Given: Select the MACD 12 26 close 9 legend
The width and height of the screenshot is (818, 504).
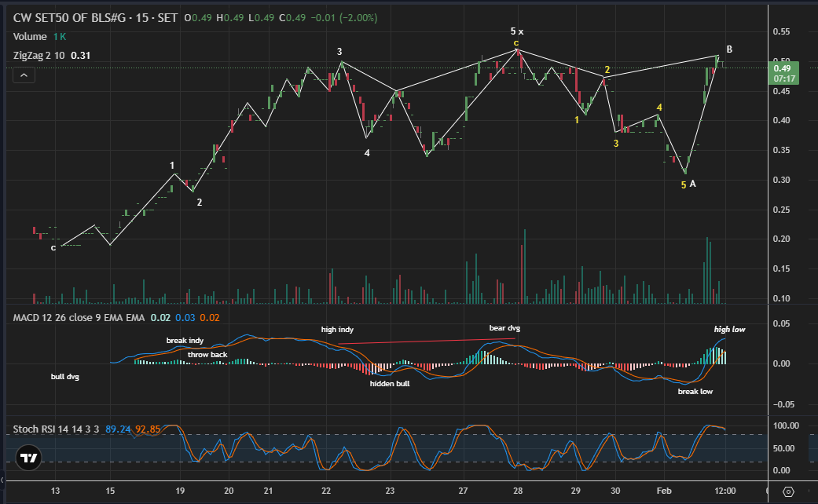Looking at the screenshot, I should coord(79,317).
